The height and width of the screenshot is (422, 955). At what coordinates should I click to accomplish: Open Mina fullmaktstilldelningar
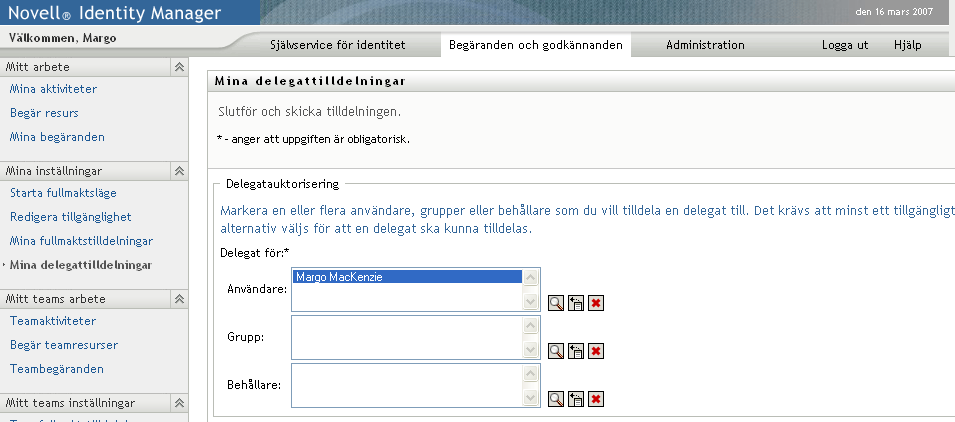coord(82,241)
